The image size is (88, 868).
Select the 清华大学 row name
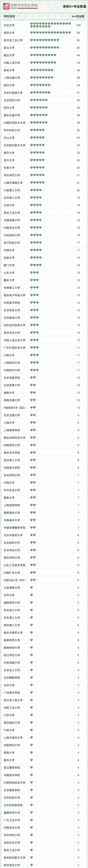click(x=9, y=33)
